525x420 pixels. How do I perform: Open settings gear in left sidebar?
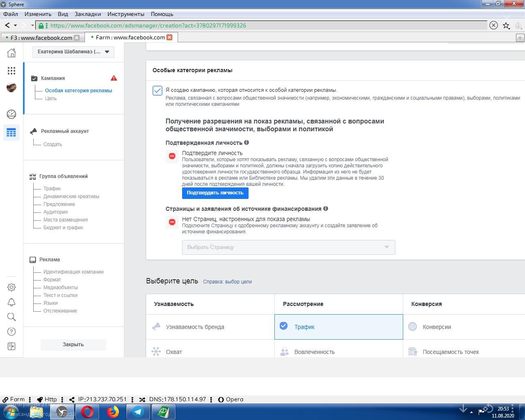(x=11, y=287)
